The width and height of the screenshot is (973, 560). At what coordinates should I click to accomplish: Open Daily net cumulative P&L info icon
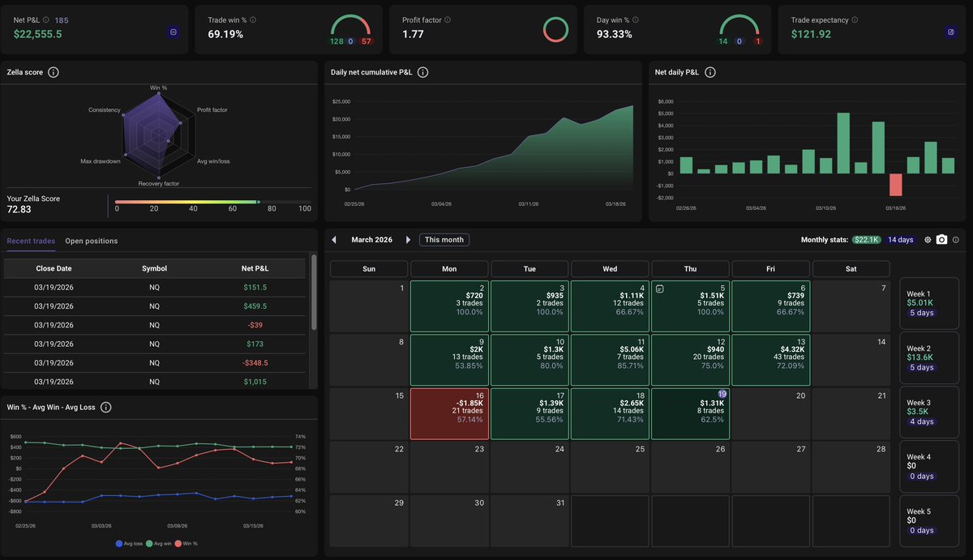(x=422, y=72)
